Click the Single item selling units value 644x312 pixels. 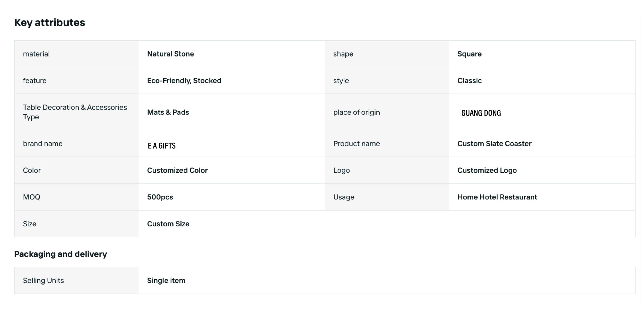166,281
